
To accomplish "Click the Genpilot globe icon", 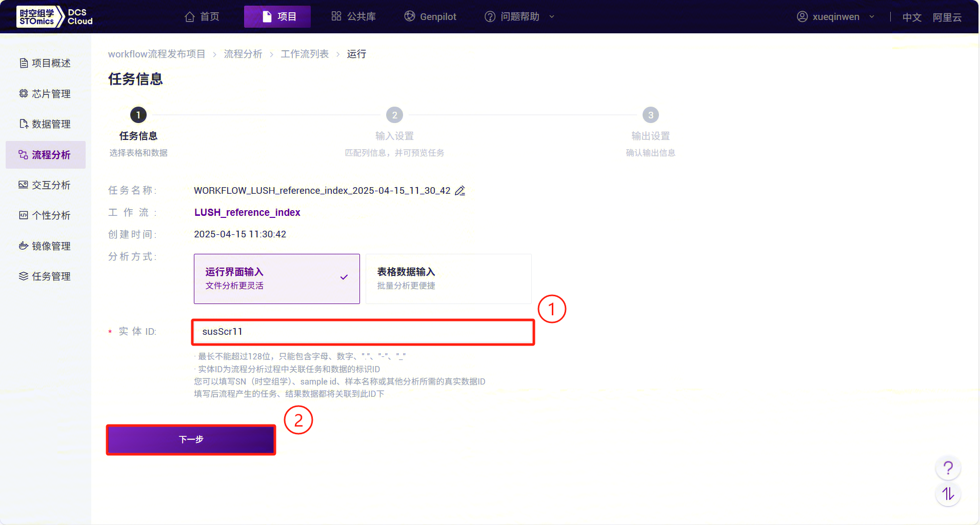I will pos(410,16).
